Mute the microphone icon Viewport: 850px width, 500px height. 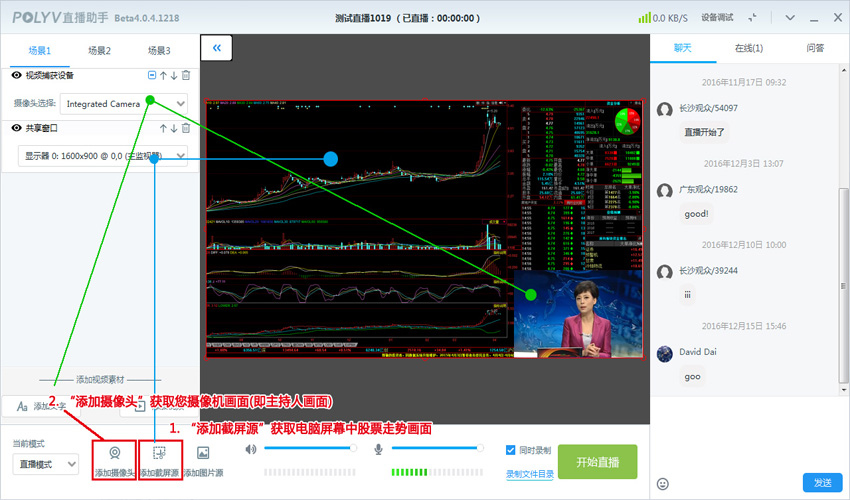pos(379,450)
